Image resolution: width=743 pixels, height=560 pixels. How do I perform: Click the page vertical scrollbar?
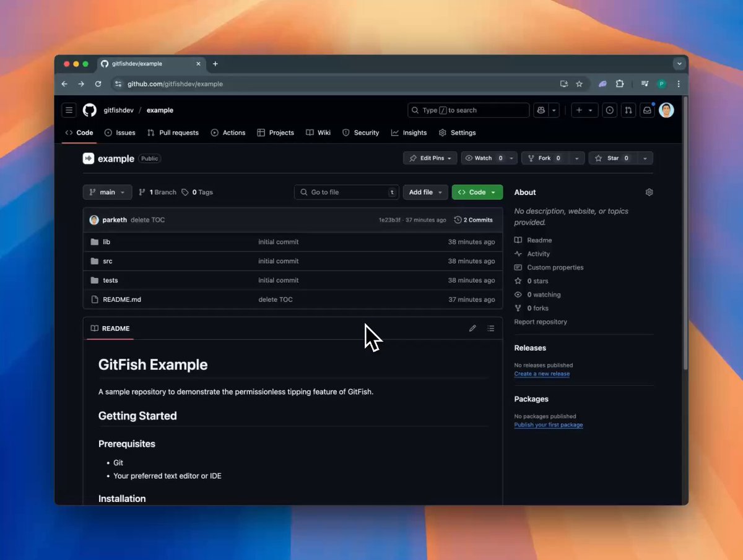click(685, 233)
